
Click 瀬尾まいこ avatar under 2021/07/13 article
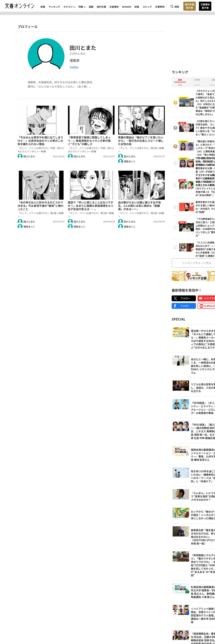click(20, 227)
